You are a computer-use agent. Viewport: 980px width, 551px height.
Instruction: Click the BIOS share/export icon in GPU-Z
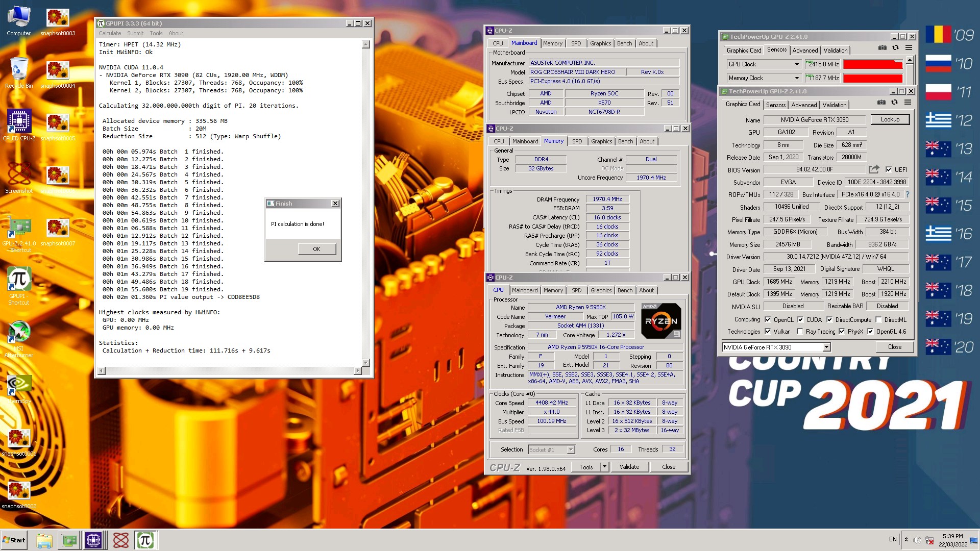pyautogui.click(x=874, y=169)
